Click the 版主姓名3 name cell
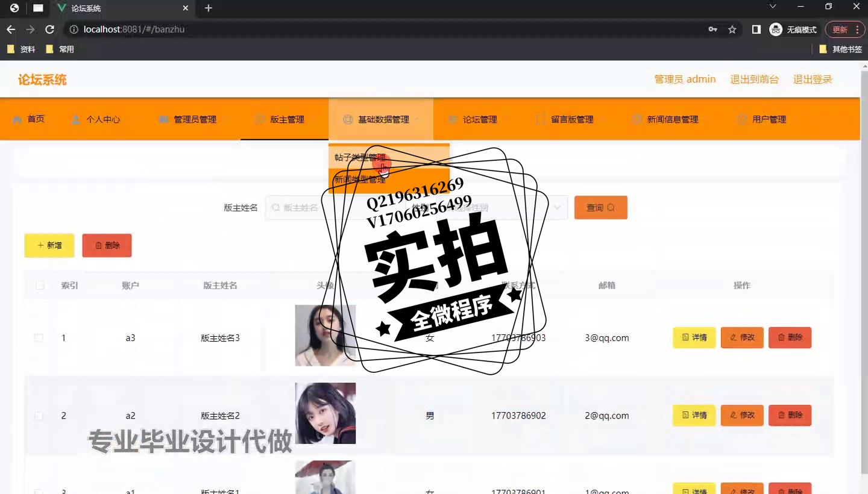Image resolution: width=868 pixels, height=494 pixels. click(220, 338)
